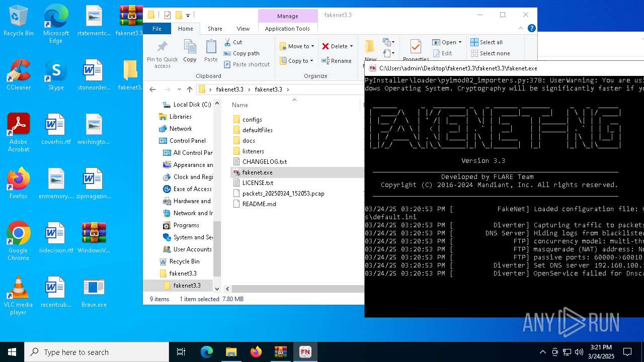Image resolution: width=644 pixels, height=362 pixels.
Task: Click Cut in Clipboard group
Action: 233,42
